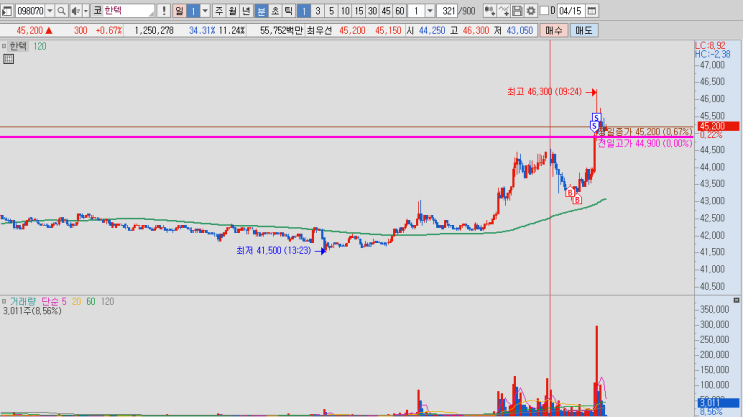Click the add line chart overlay icon
Screen dimensions: 743x417
click(504, 10)
